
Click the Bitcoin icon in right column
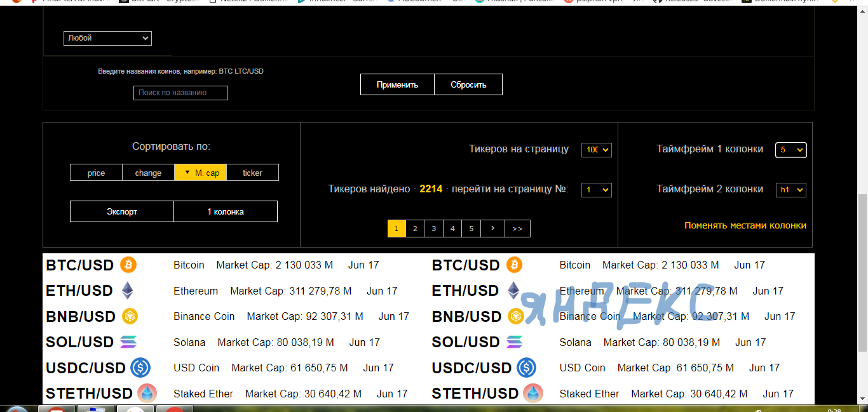coord(514,265)
